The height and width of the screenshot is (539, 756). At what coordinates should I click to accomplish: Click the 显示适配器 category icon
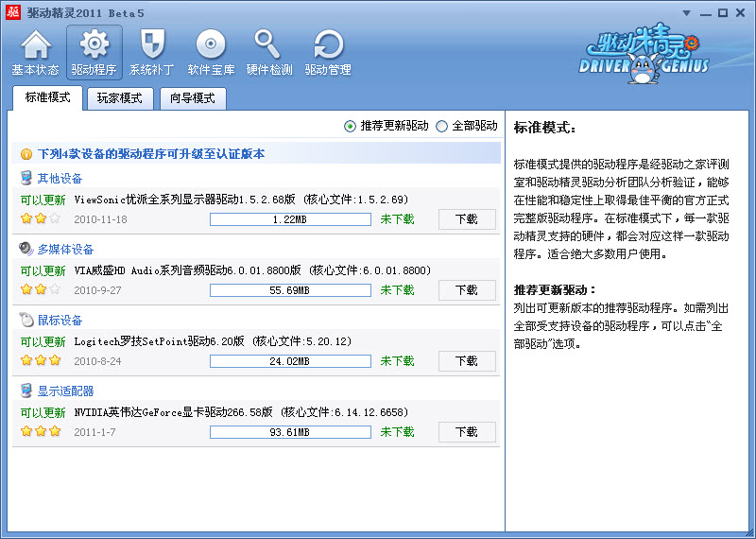[26, 391]
